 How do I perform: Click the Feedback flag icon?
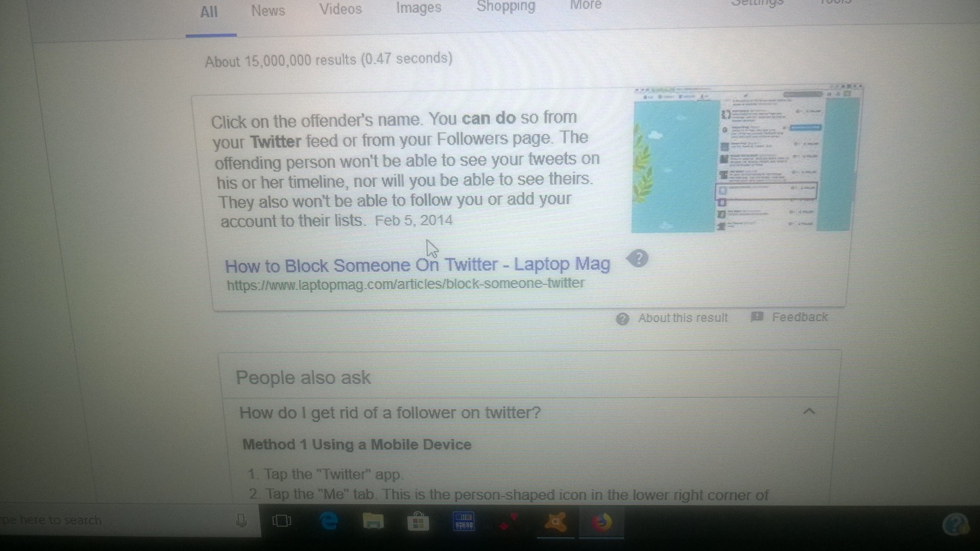click(757, 317)
